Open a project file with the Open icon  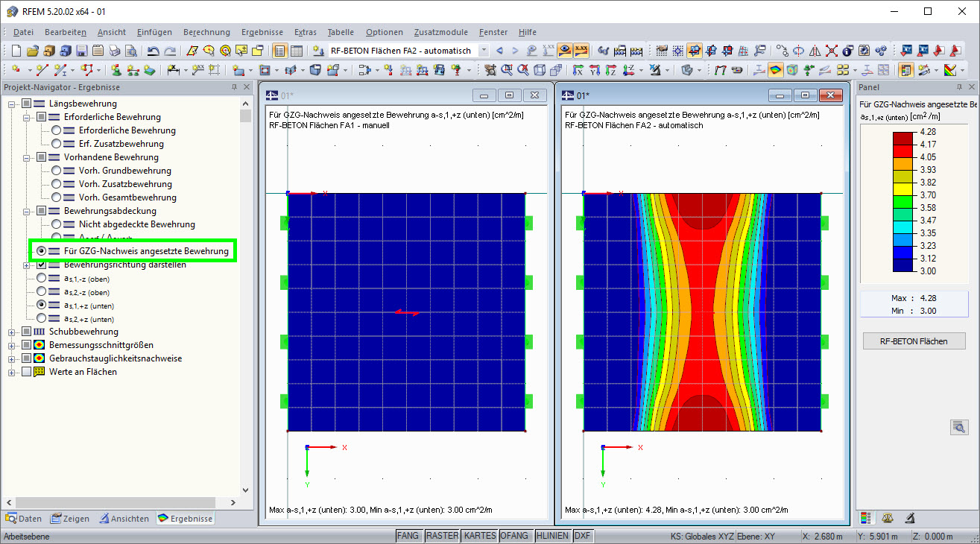pos(32,51)
